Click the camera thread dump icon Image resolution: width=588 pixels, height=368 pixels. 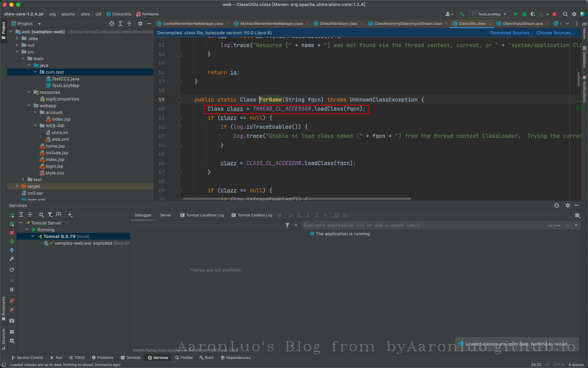click(x=12, y=321)
